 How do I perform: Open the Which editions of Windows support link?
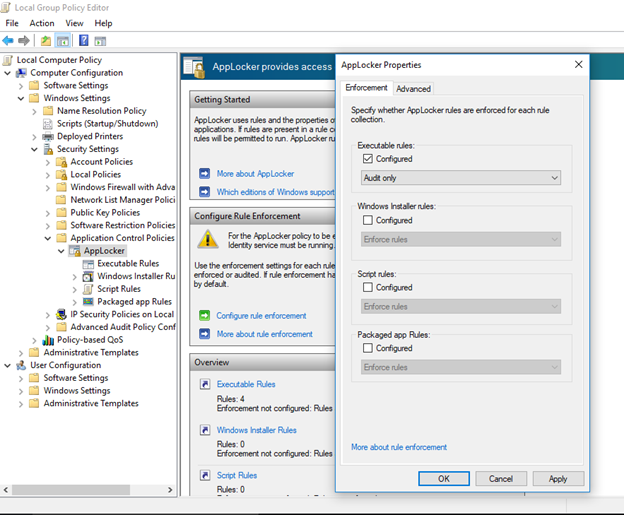[275, 192]
